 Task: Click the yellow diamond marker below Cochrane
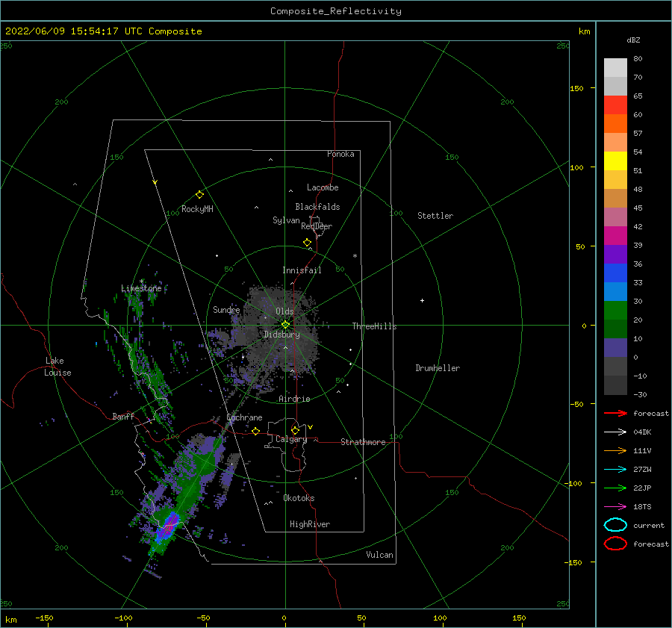tap(256, 432)
